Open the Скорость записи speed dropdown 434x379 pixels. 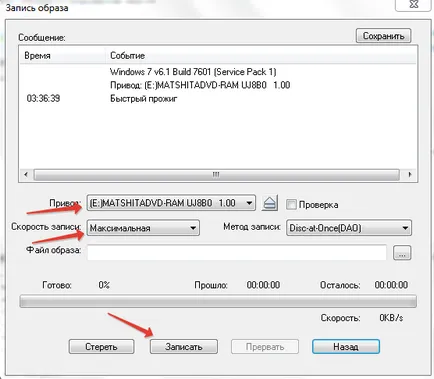click(x=143, y=228)
